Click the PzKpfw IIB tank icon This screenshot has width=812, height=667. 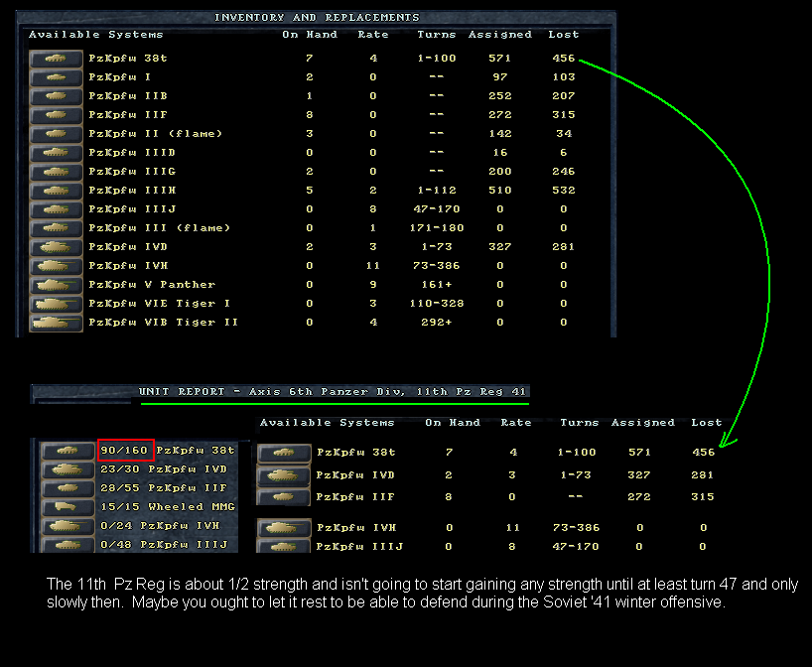56,96
